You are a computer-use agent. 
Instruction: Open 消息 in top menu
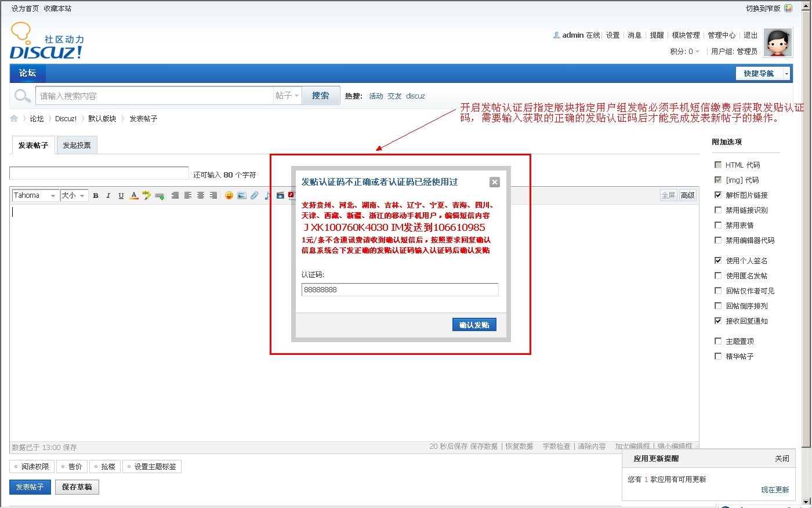click(635, 35)
